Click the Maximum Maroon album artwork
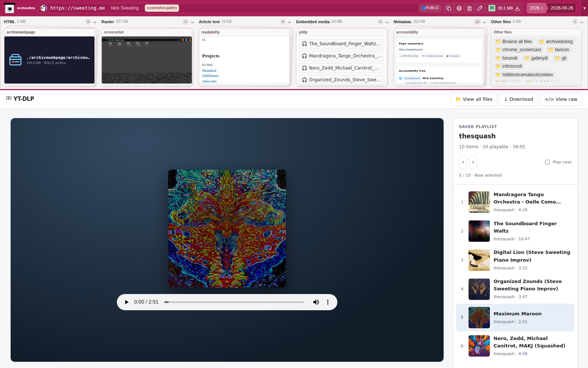This screenshot has height=368, width=588. (227, 229)
